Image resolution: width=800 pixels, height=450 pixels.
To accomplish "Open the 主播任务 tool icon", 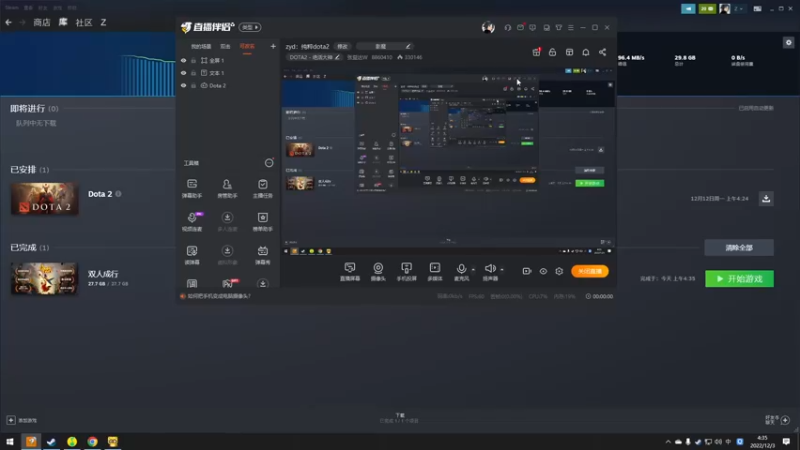I will tap(263, 184).
